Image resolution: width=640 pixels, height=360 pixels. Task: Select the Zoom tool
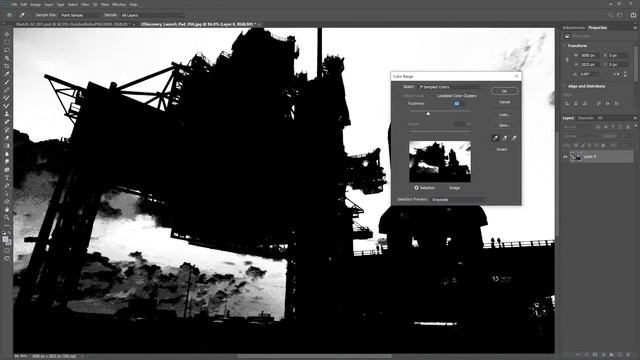pyautogui.click(x=7, y=218)
